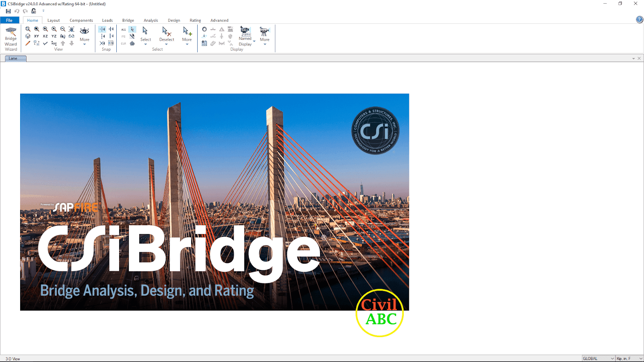Click the Named Display button
Image resolution: width=644 pixels, height=362 pixels.
pos(245,37)
